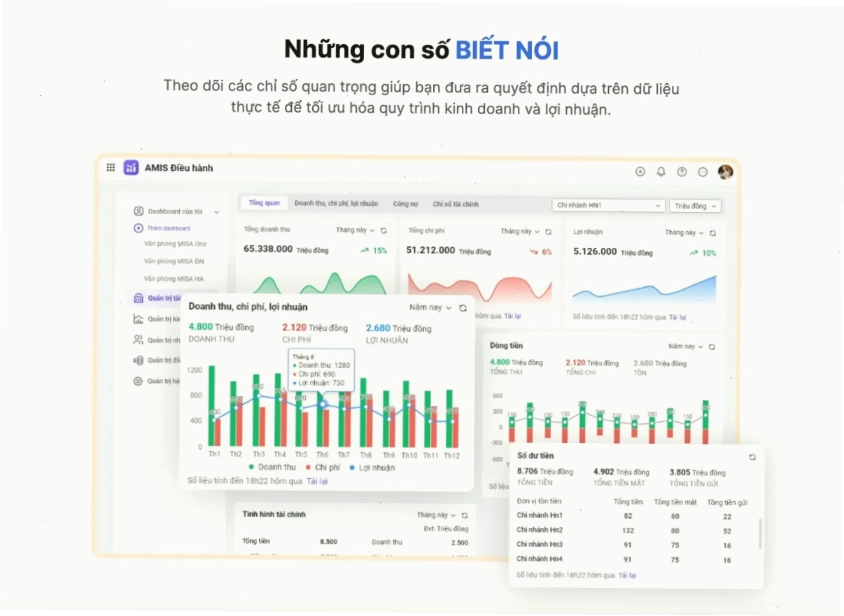Click the user avatar in header

click(725, 171)
